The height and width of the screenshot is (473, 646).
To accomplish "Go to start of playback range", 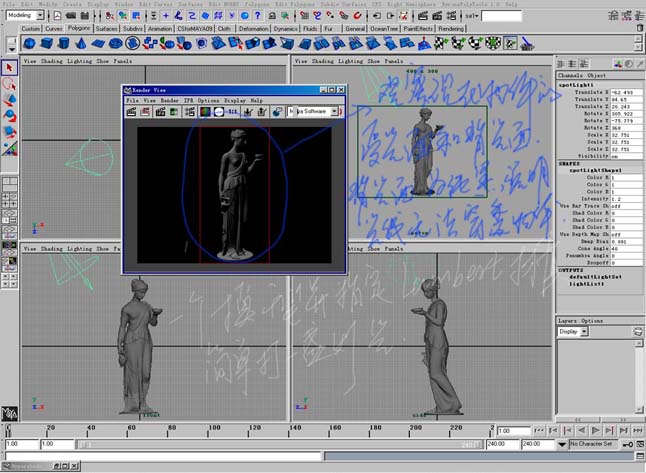I will tap(539, 431).
